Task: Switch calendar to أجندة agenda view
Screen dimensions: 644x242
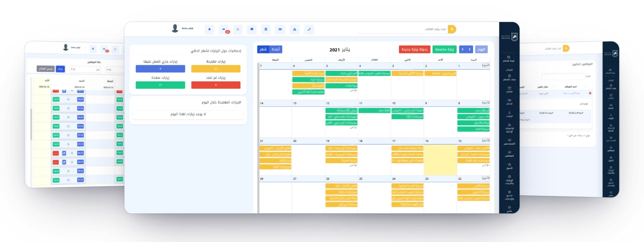Action: [276, 49]
